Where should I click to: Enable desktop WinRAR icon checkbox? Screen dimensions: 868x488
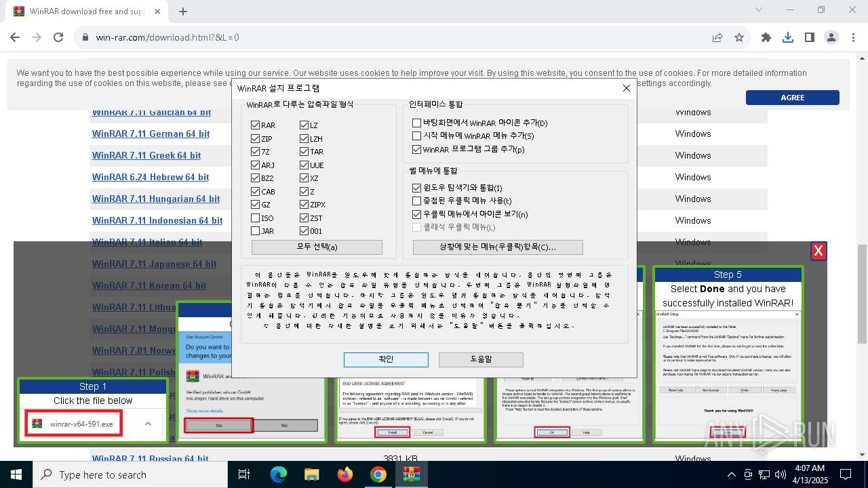click(x=416, y=123)
